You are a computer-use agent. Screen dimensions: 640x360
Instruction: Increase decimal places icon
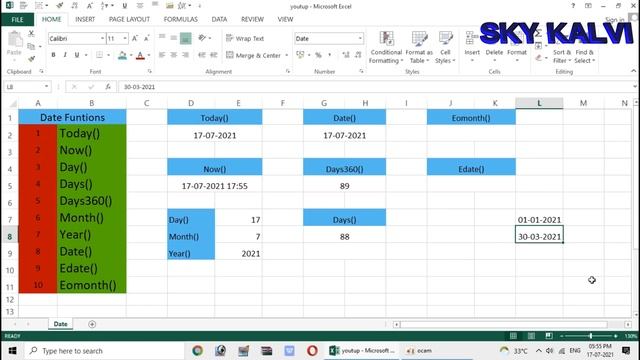(346, 55)
